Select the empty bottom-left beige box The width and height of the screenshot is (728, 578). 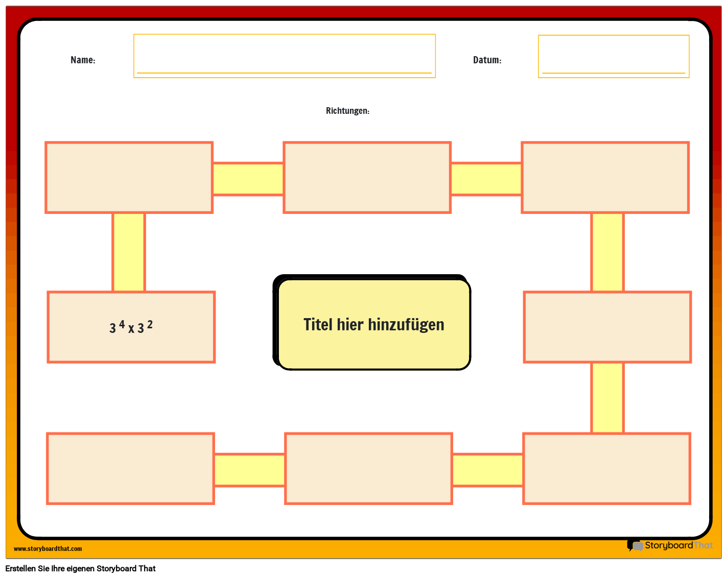pos(130,468)
